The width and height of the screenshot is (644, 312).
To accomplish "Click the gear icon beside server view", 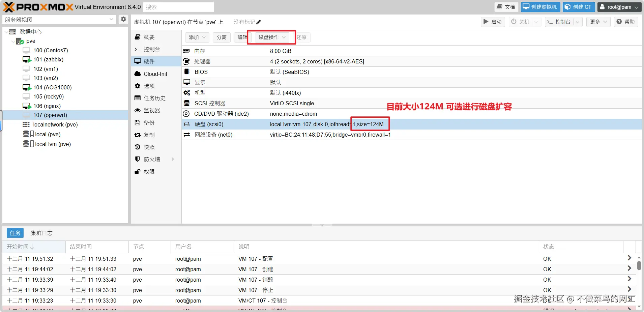I will (x=123, y=19).
